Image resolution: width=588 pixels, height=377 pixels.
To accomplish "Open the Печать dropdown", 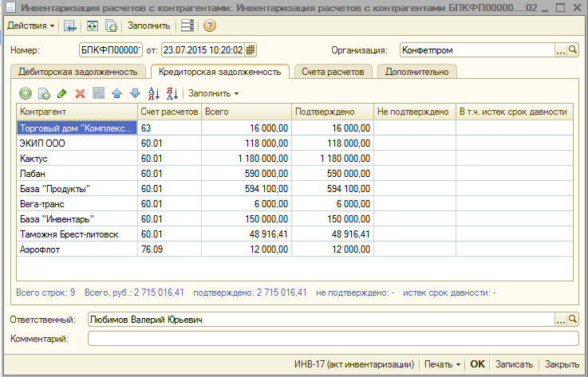I will pos(442,364).
